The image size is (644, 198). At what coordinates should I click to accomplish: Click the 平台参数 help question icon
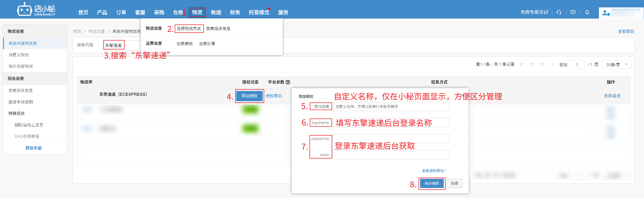pos(288,82)
